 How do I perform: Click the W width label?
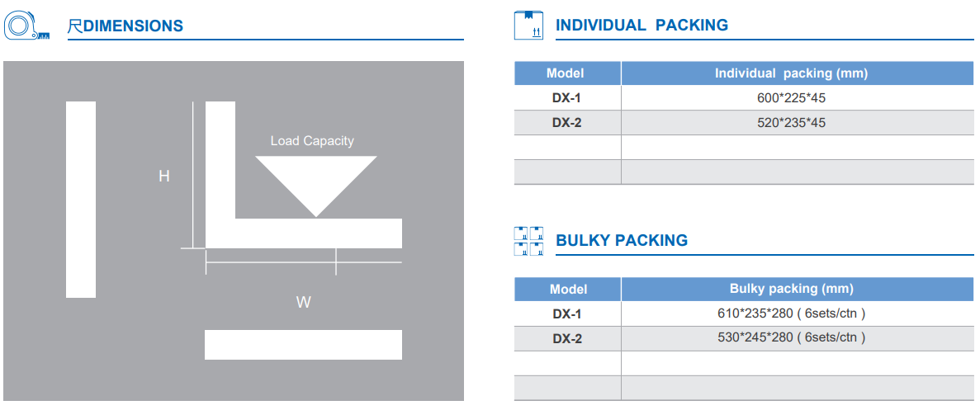[303, 302]
